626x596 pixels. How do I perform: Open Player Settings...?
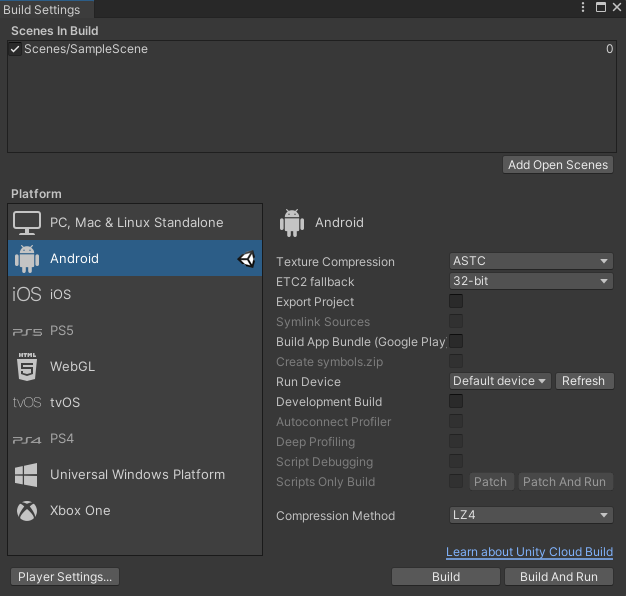tap(65, 577)
